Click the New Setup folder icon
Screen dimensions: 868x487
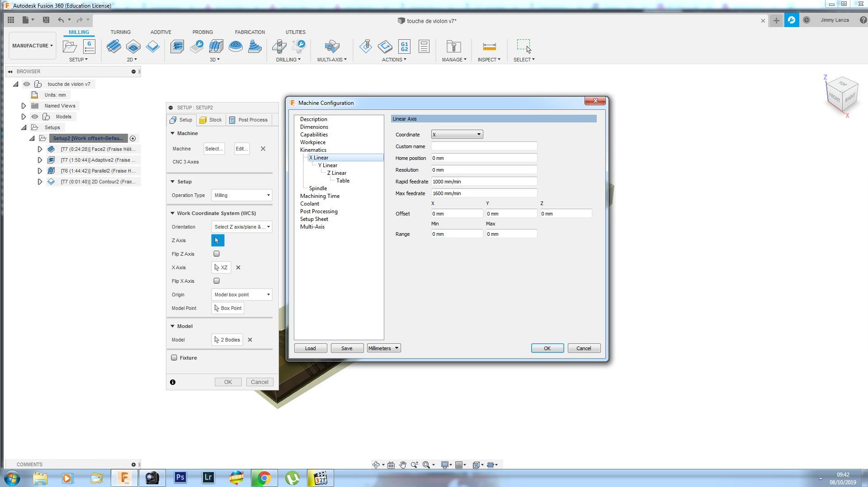click(x=70, y=47)
